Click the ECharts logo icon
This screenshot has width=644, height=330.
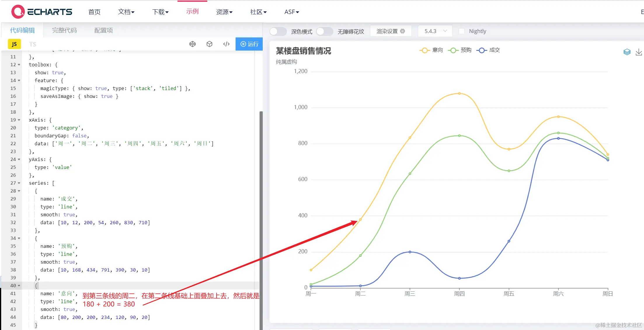[x=18, y=12]
